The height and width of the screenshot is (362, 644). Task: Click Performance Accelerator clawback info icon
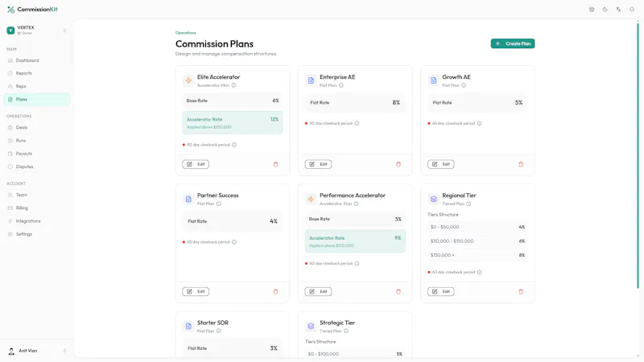(x=357, y=264)
